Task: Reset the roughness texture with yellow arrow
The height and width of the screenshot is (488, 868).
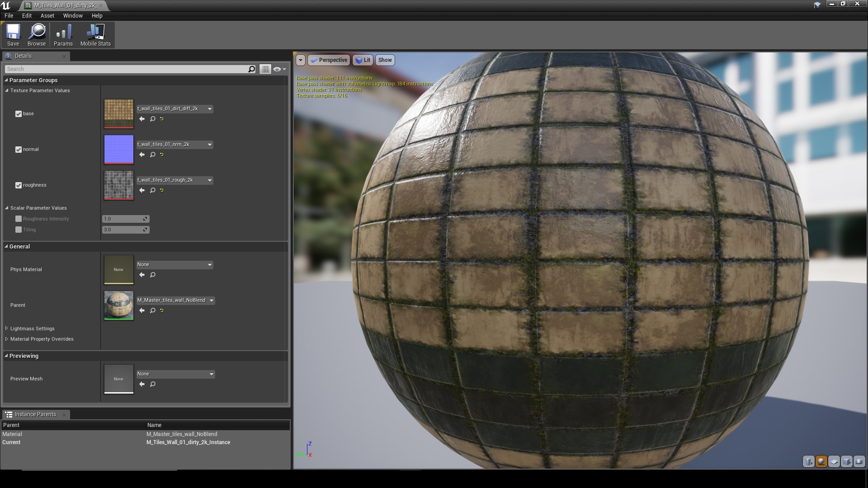Action: [x=161, y=190]
